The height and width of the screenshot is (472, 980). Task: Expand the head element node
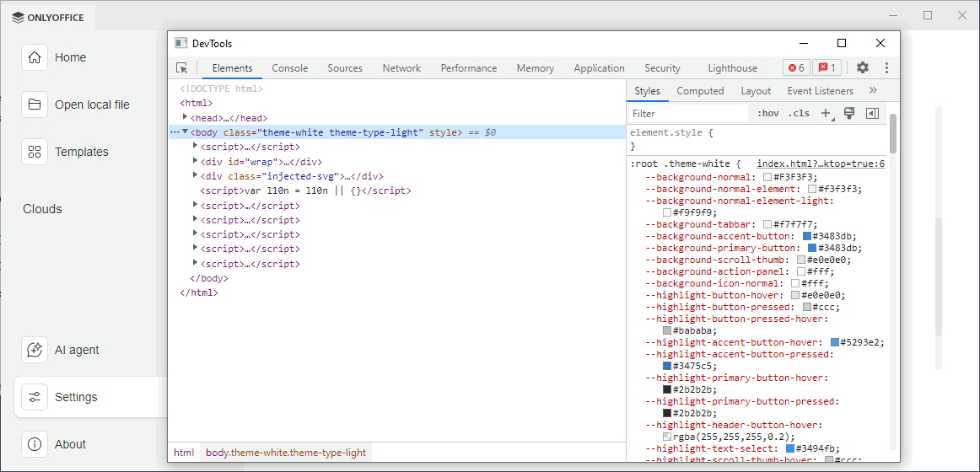(185, 117)
